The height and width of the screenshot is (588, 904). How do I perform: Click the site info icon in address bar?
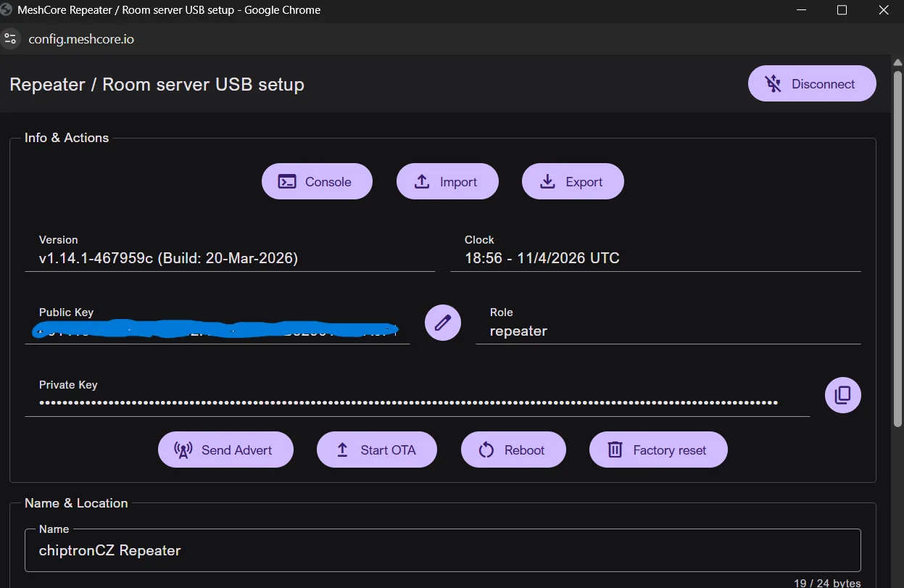(9, 38)
